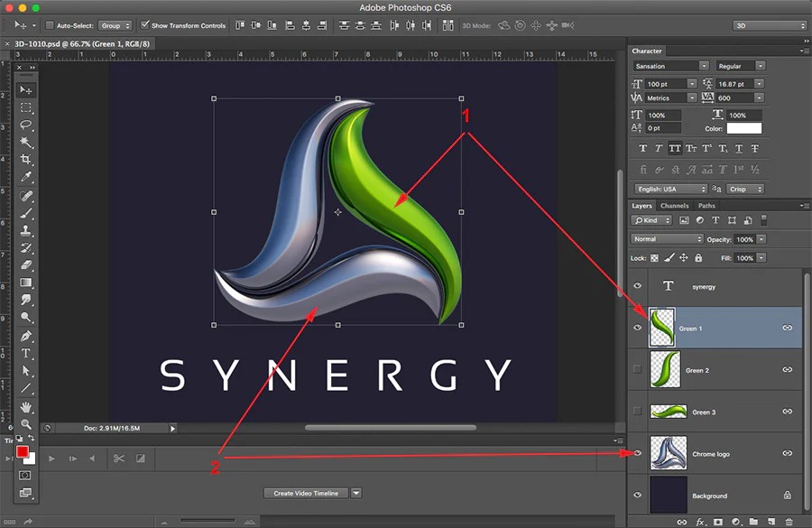Click the Underline text style icon
The image size is (812, 528).
pyautogui.click(x=737, y=149)
